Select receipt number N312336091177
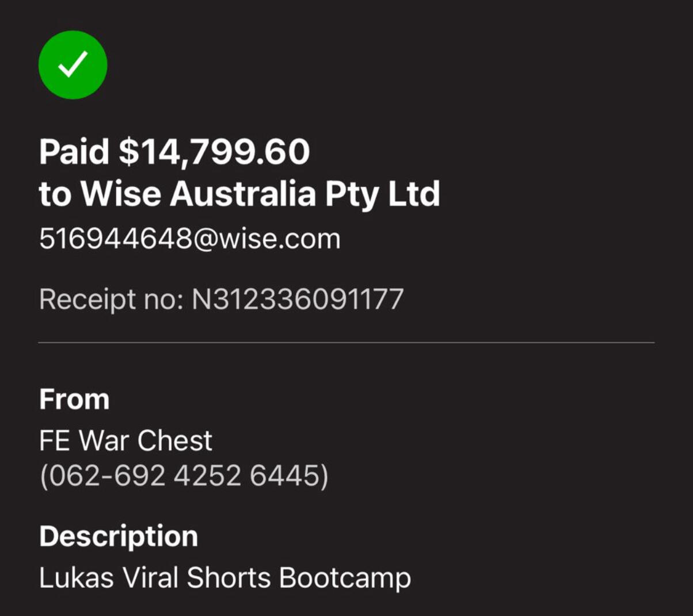This screenshot has width=693, height=616. click(x=298, y=299)
